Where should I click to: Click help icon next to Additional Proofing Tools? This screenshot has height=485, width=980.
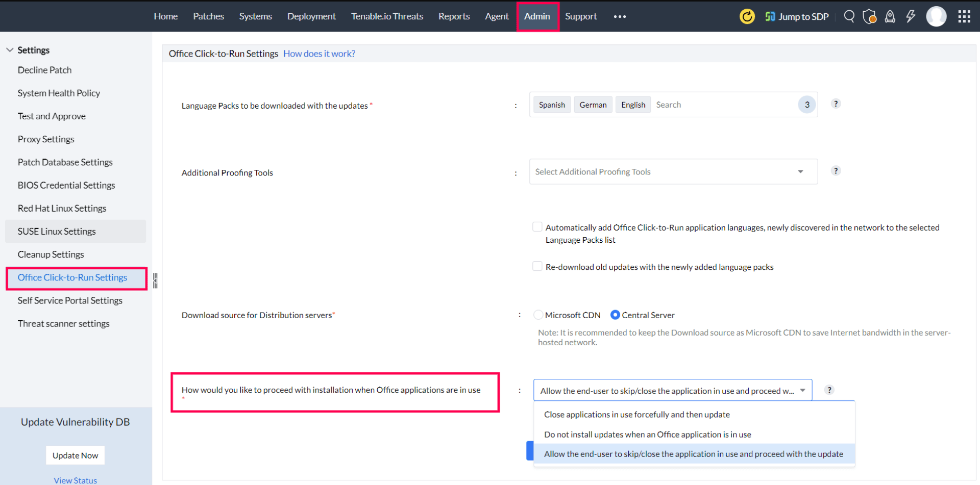pos(836,171)
